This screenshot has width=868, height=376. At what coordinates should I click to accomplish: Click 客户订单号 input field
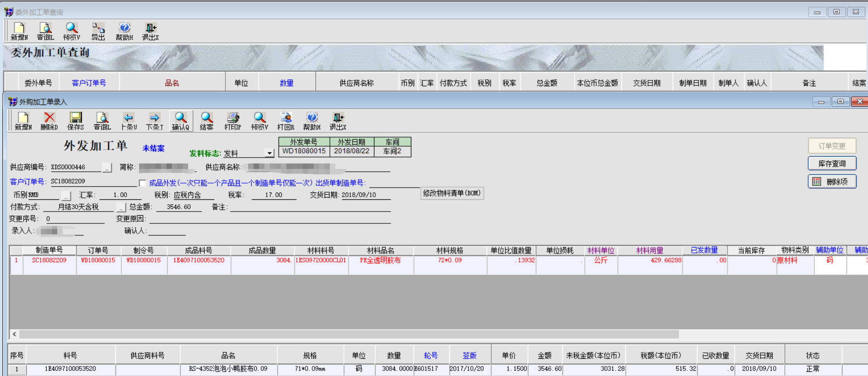pos(94,182)
